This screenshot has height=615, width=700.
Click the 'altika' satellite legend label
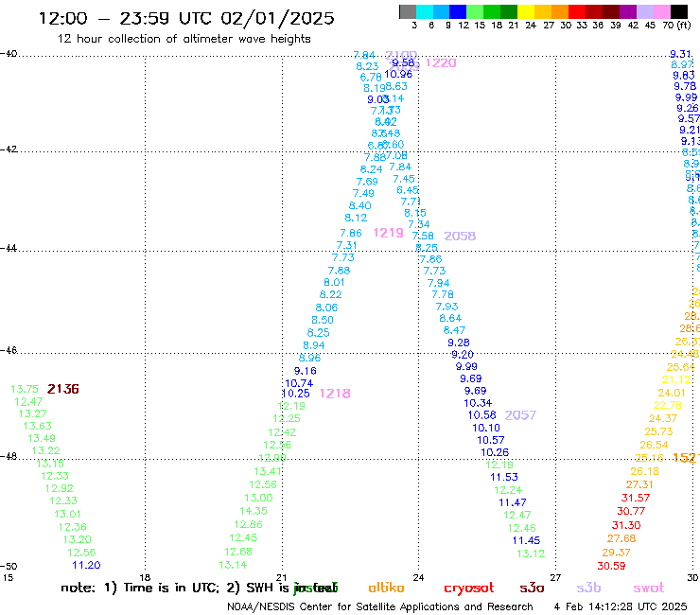point(386,588)
